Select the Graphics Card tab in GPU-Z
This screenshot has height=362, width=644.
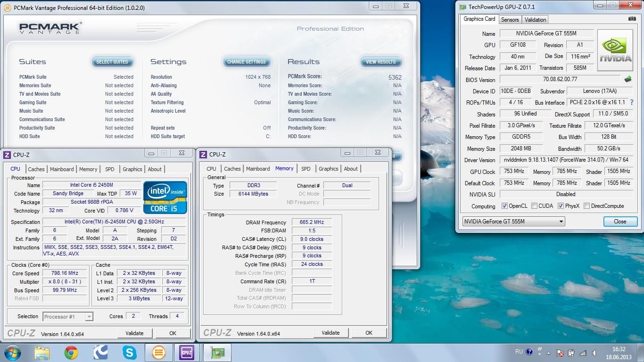(479, 19)
